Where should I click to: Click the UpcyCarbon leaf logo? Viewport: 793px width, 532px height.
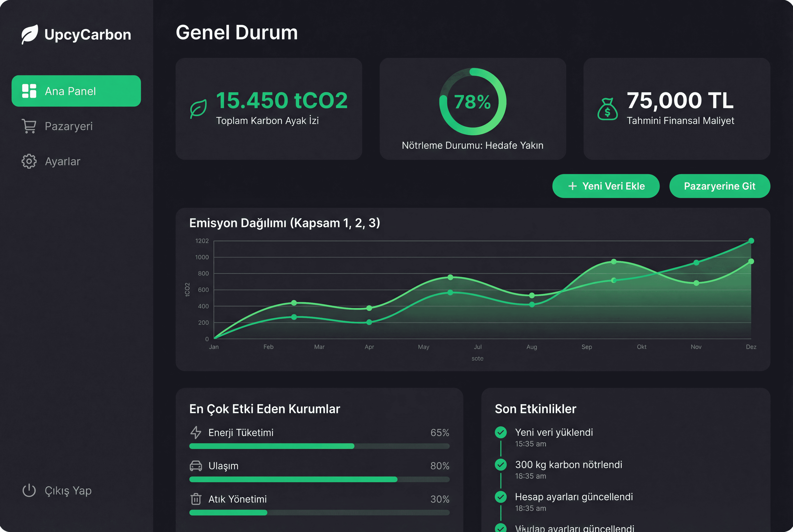pyautogui.click(x=30, y=34)
